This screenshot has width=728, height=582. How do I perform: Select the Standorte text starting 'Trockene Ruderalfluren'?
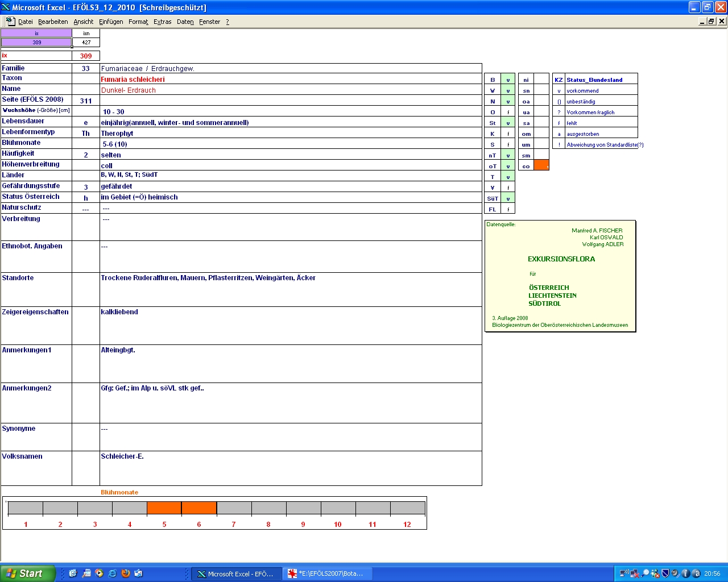point(291,289)
